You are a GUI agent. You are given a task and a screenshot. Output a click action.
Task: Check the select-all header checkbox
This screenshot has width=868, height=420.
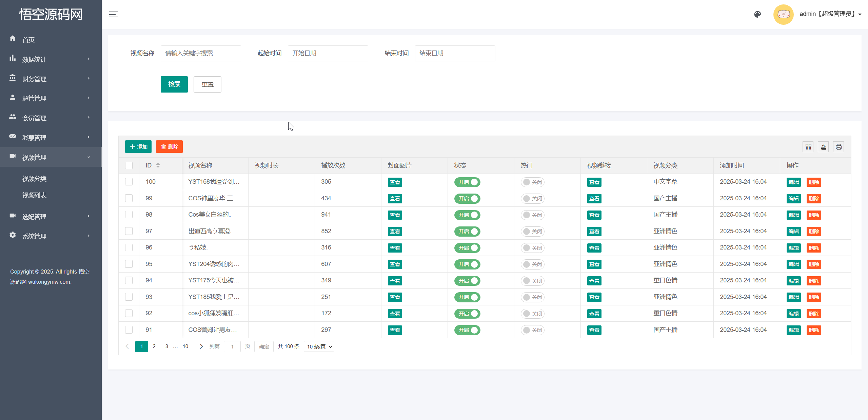[129, 165]
